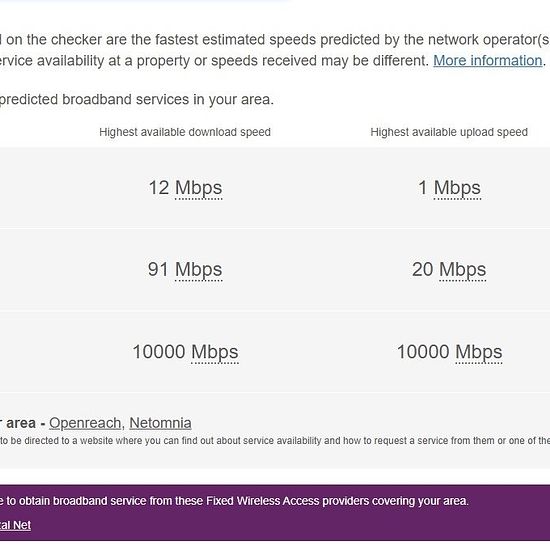Click Mbps beside the 10000 download speed
The height and width of the screenshot is (550, 550).
tap(215, 353)
